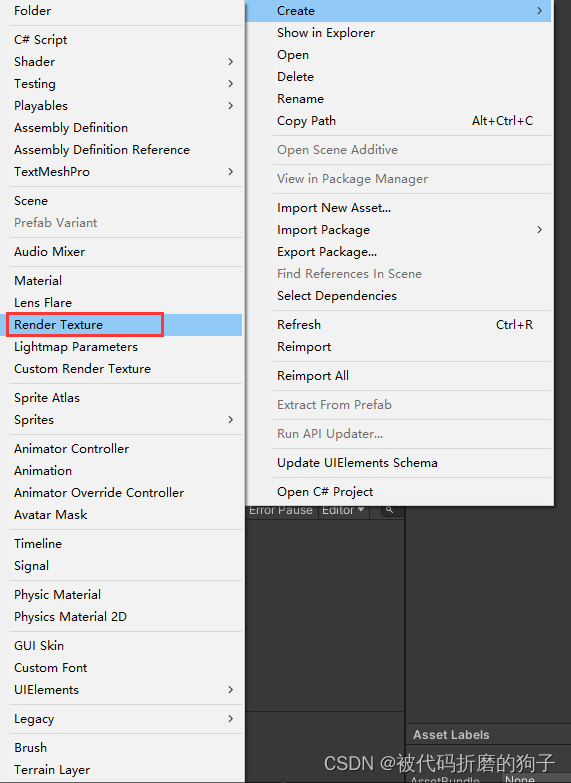The width and height of the screenshot is (571, 783).
Task: Expand the Sprites submenu
Action: pos(123,419)
